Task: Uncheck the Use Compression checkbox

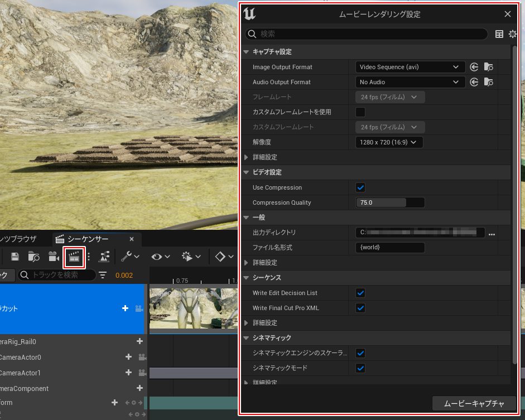Action: (360, 187)
